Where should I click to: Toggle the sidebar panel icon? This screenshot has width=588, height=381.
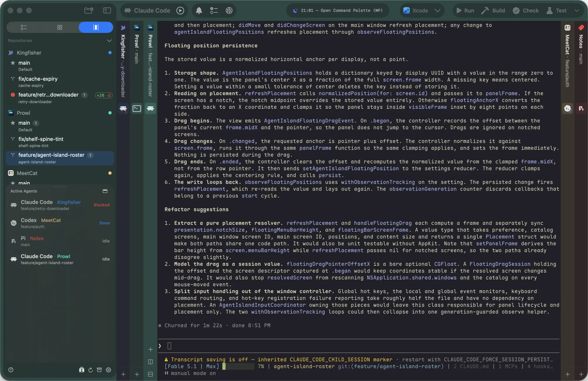107,11
